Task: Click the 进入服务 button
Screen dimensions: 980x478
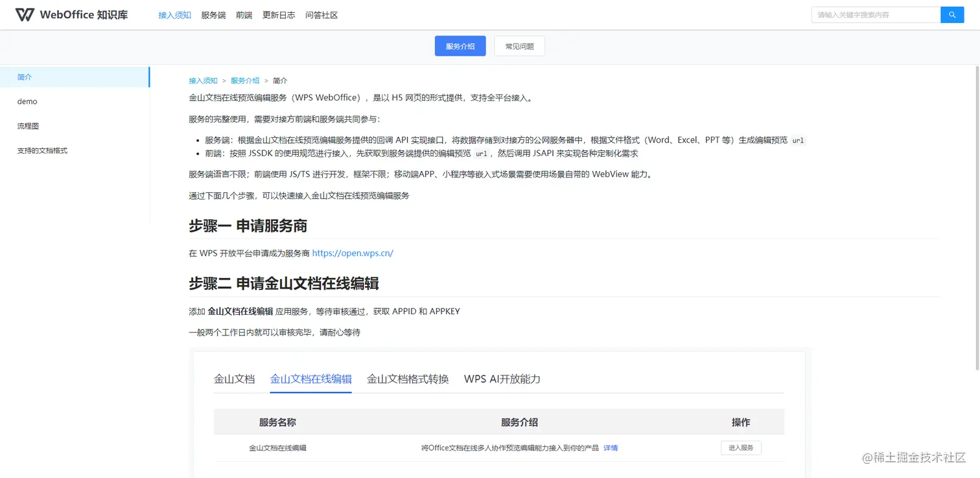Action: tap(741, 448)
